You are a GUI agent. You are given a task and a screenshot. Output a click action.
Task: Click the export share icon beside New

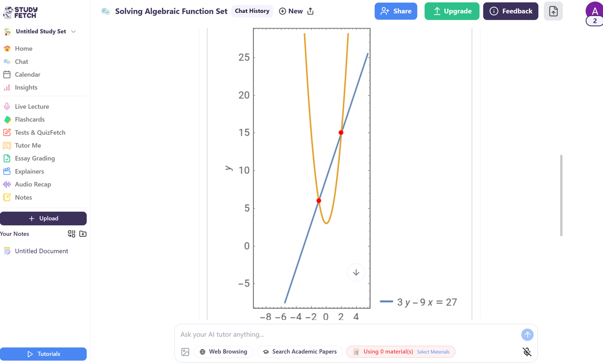310,11
